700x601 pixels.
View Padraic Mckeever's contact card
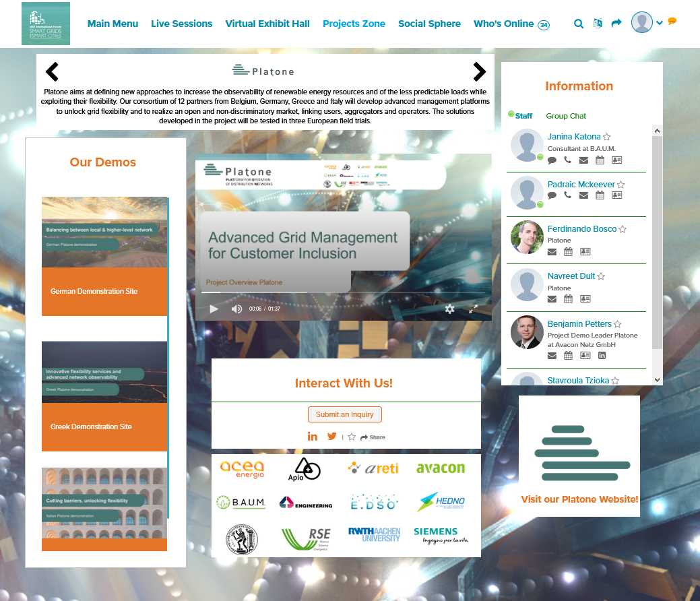point(616,195)
